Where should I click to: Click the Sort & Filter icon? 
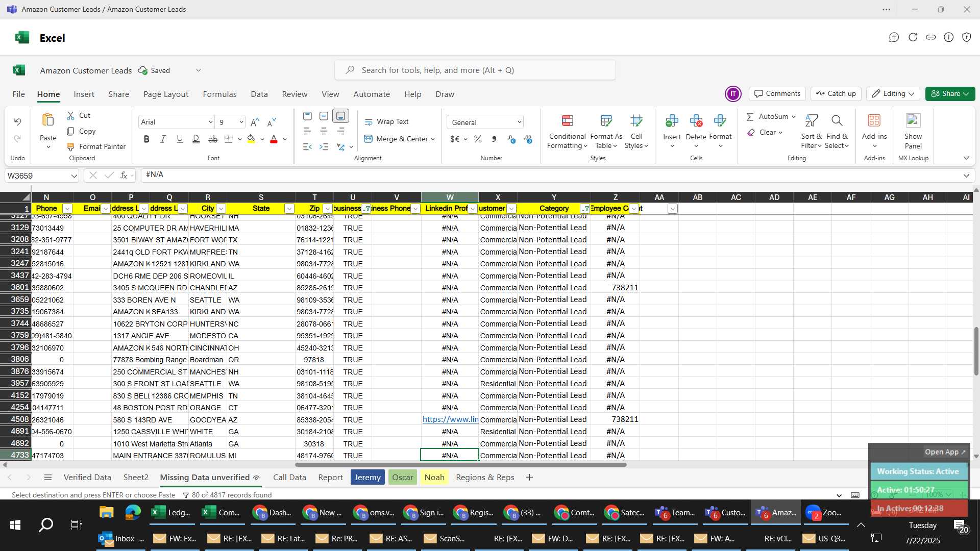[x=811, y=121]
